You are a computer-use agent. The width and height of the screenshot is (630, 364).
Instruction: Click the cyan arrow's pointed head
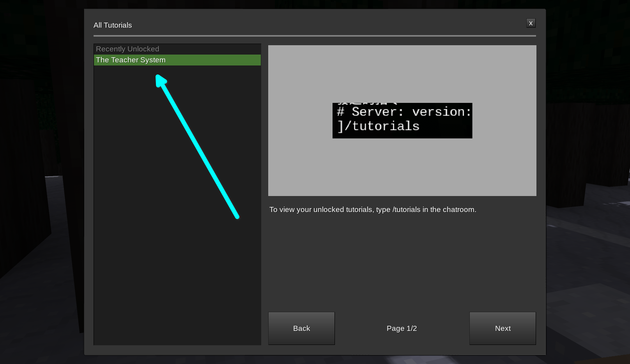[160, 80]
